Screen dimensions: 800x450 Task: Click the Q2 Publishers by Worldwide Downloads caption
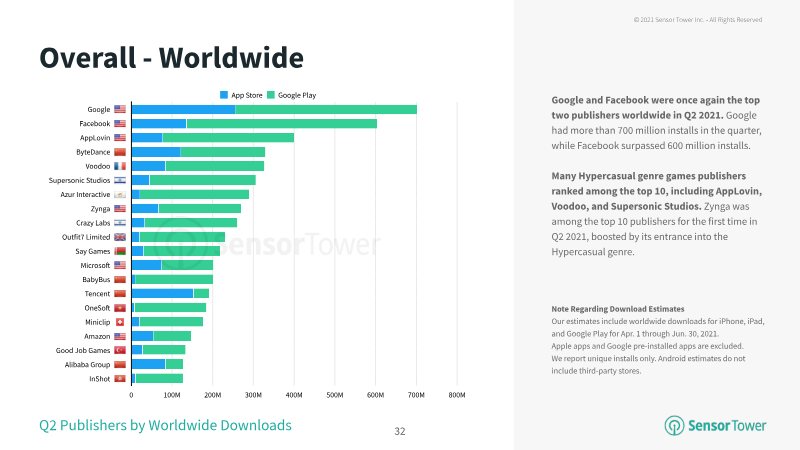165,426
